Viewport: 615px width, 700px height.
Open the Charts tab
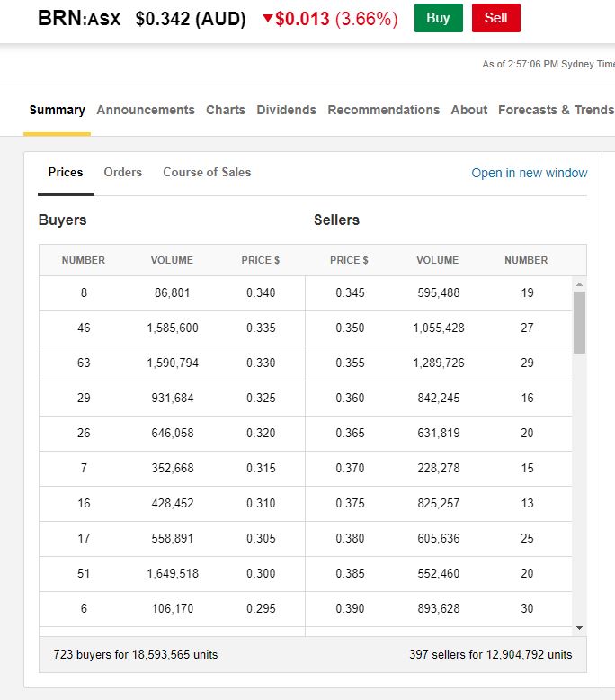tap(226, 110)
